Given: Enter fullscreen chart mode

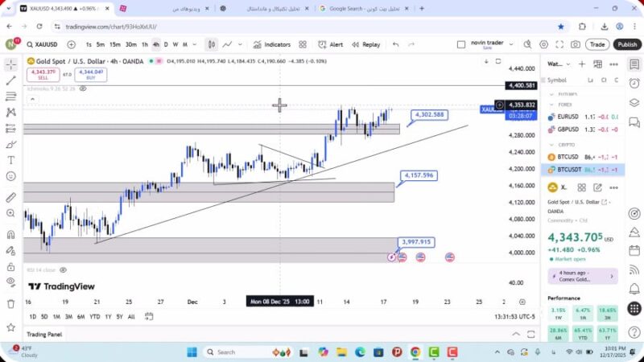Looking at the screenshot, I should click(x=559, y=44).
